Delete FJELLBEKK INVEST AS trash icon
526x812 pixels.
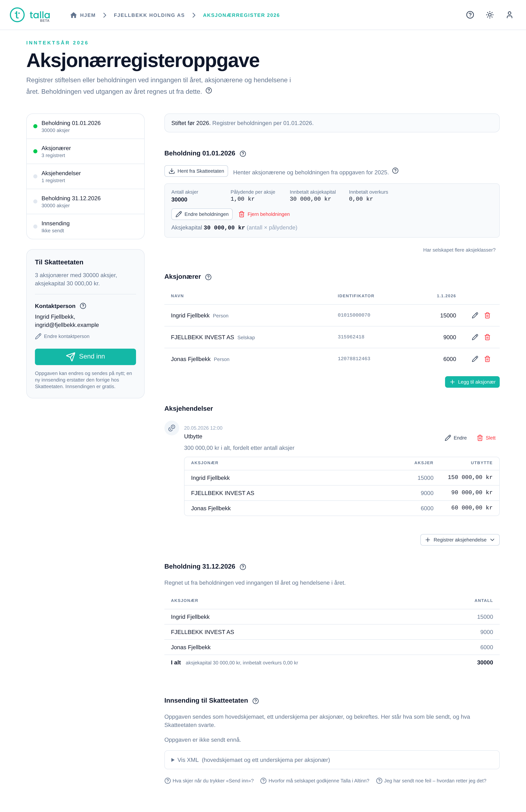click(487, 337)
